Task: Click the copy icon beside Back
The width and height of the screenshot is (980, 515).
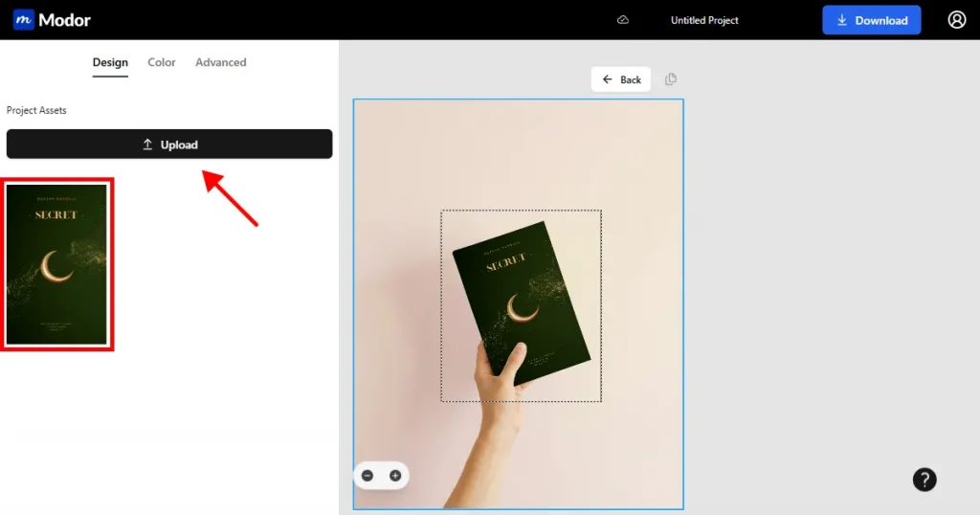Action: 671,79
